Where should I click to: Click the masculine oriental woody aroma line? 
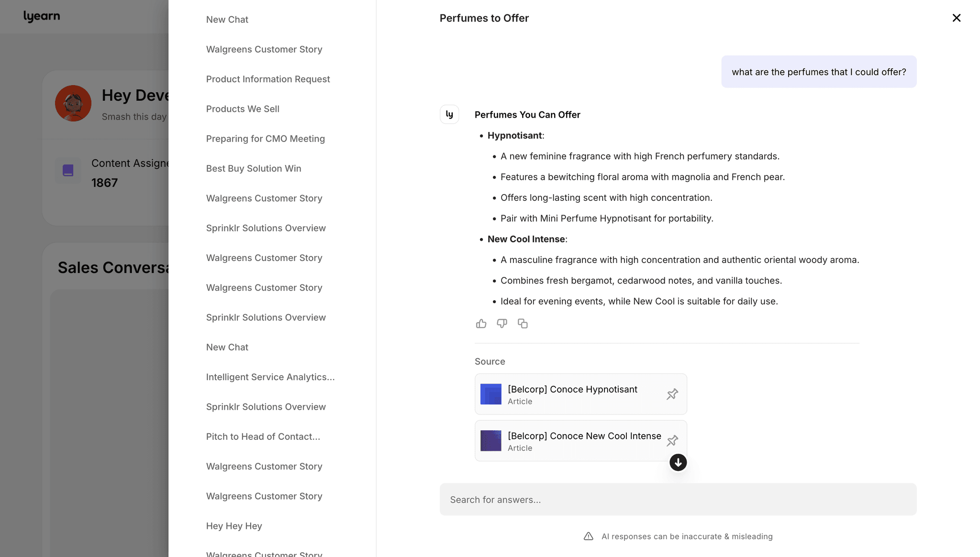point(680,260)
